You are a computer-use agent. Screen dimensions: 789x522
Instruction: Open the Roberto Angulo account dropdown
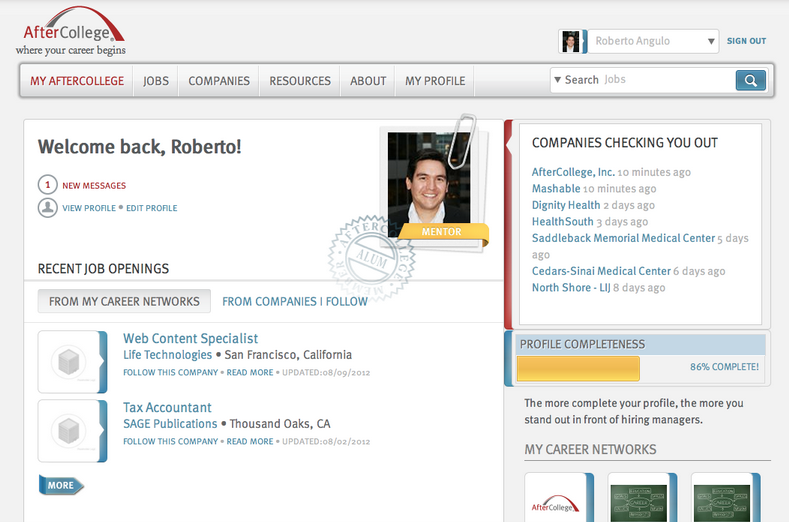pyautogui.click(x=654, y=41)
